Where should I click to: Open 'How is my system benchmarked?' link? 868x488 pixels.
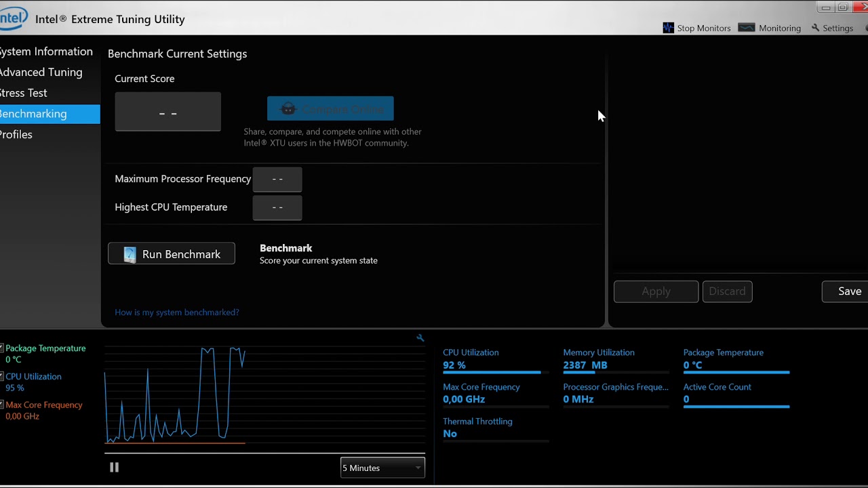[x=177, y=312]
